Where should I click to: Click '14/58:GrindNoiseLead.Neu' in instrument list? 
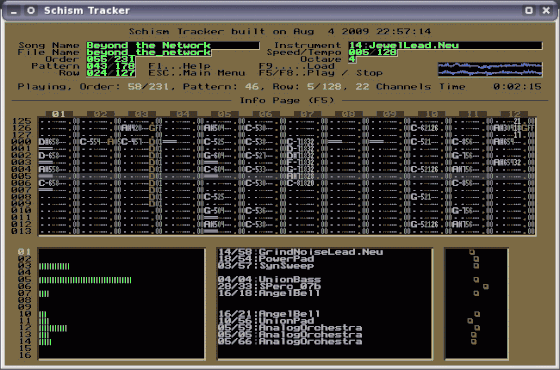click(x=300, y=252)
